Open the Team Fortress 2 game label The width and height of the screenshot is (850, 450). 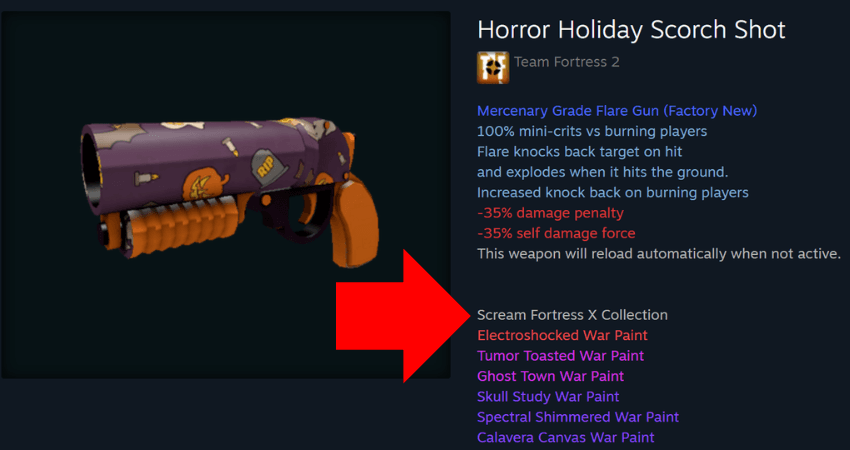(x=566, y=62)
